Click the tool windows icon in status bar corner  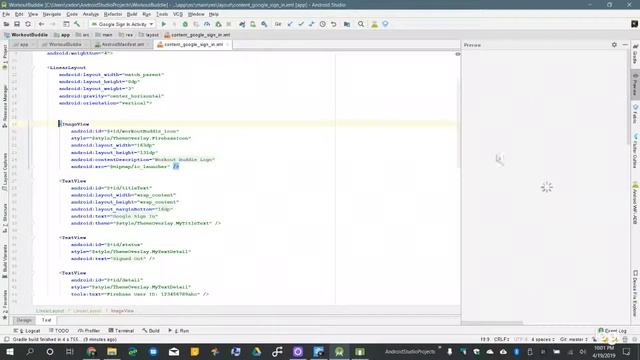pos(6,339)
